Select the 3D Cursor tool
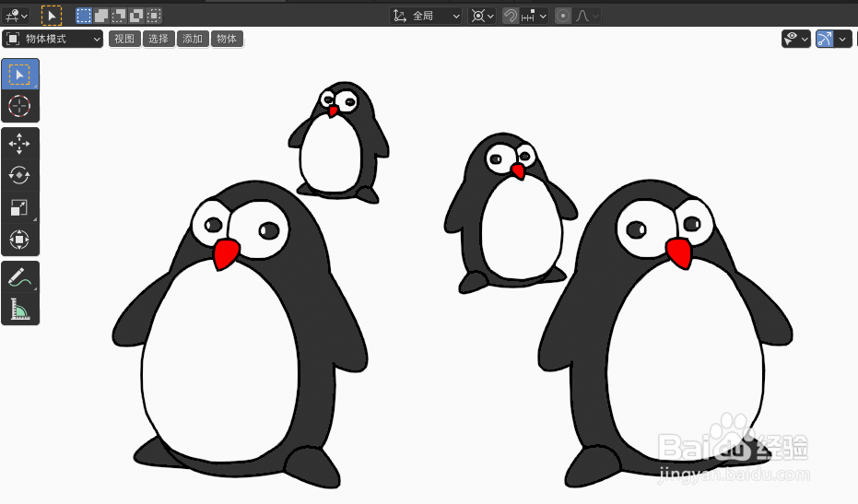 pos(19,106)
